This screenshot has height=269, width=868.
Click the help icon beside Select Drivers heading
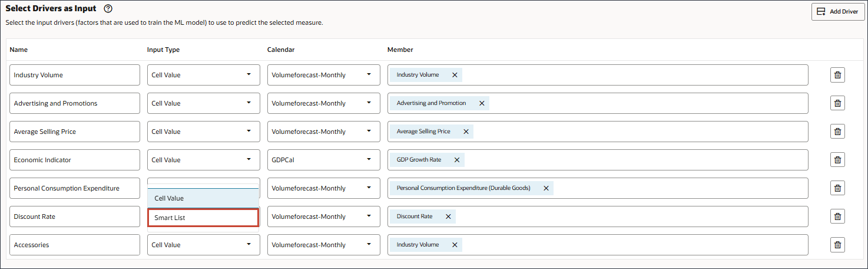click(108, 9)
